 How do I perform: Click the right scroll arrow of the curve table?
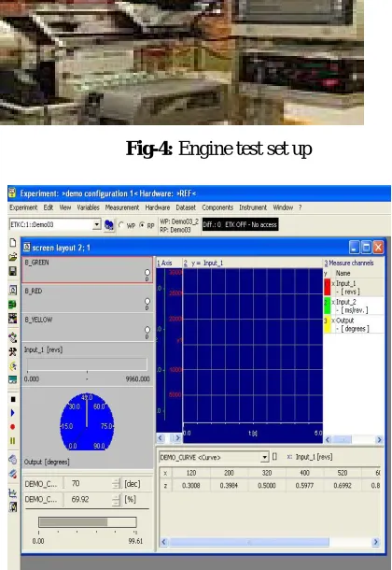(x=375, y=542)
